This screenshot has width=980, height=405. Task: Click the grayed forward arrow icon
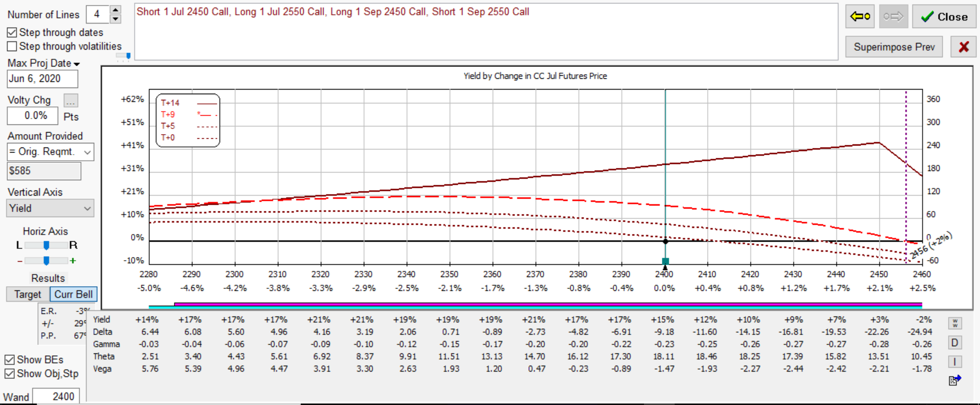894,16
